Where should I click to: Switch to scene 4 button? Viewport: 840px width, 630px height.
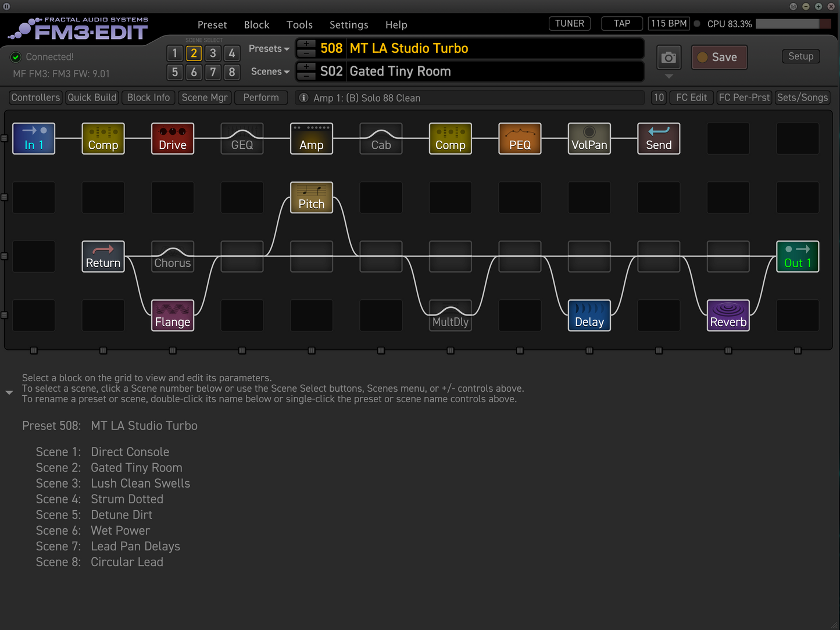click(x=232, y=53)
